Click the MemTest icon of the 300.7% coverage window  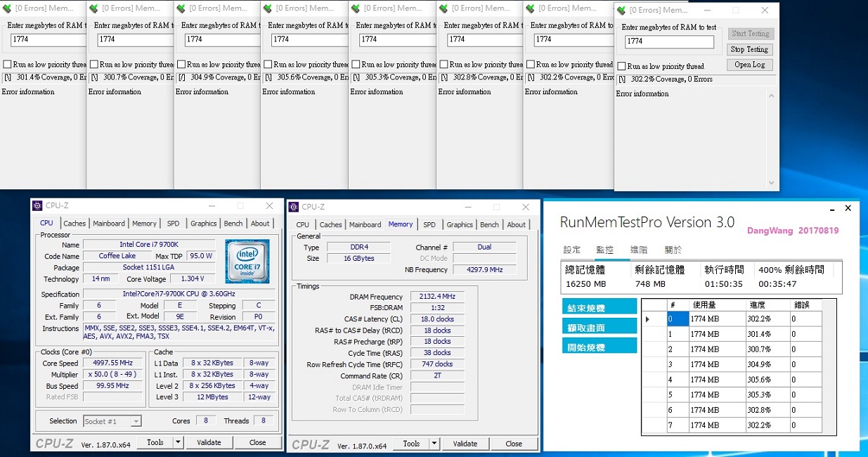click(94, 8)
